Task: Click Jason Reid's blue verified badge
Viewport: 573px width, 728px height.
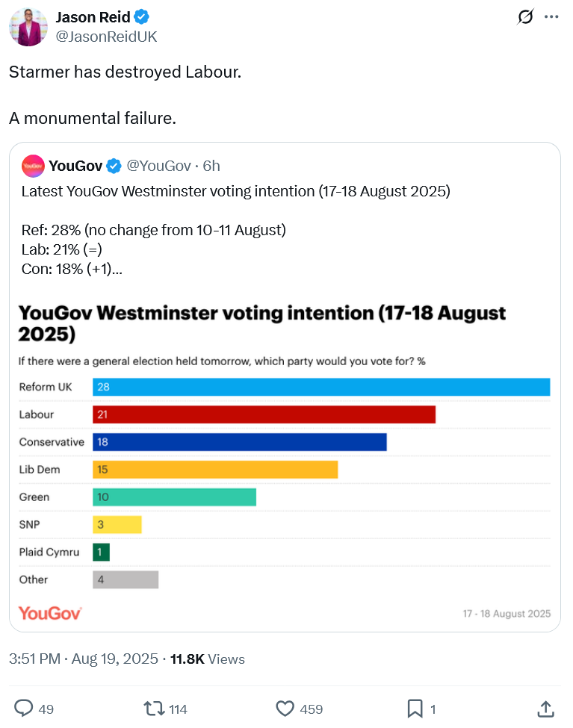Action: 140,17
